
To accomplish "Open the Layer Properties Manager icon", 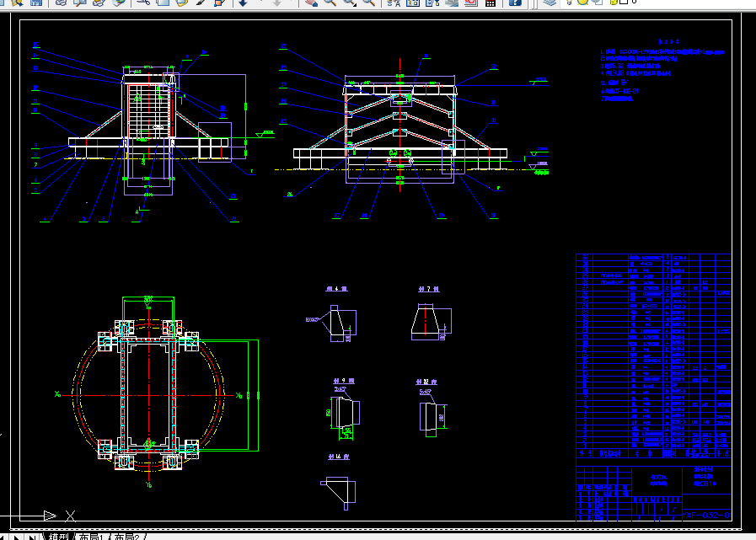I will click(550, 3).
